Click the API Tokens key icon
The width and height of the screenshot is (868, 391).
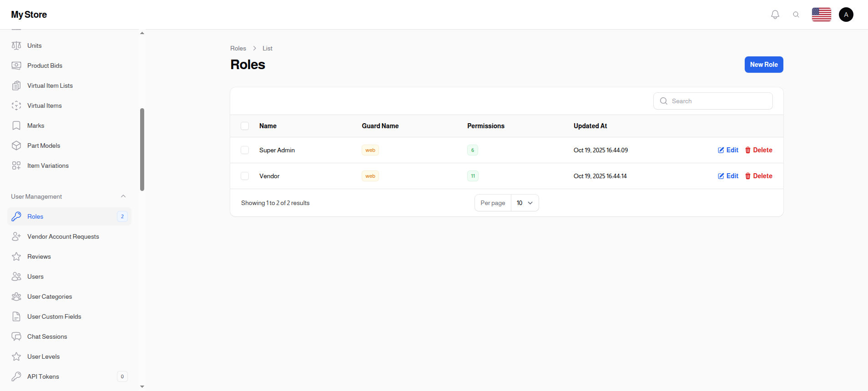click(x=16, y=376)
